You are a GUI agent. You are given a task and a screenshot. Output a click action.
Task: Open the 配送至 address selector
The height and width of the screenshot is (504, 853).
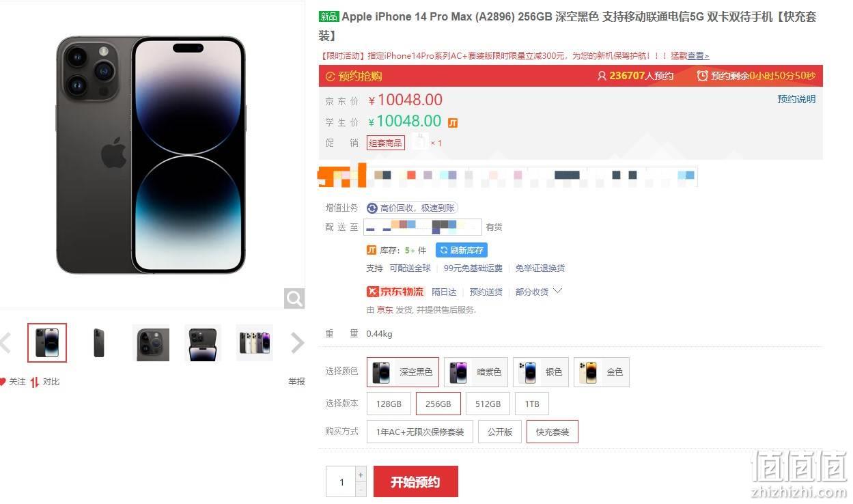423,227
